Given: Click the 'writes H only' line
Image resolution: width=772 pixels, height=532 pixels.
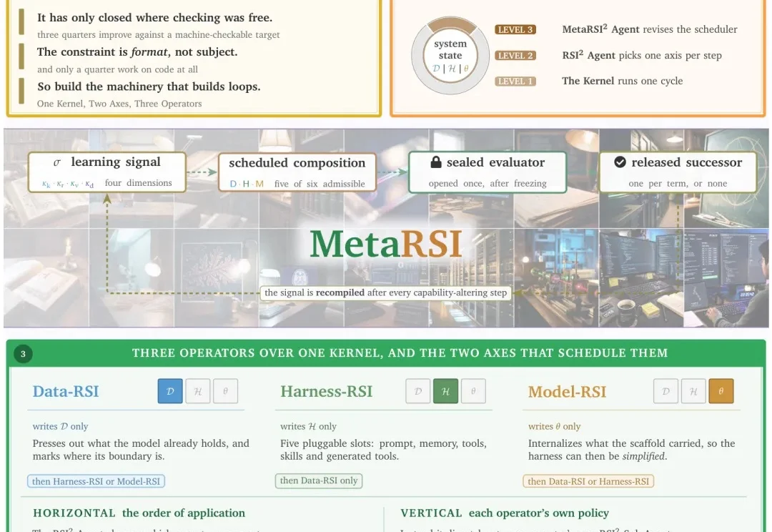Looking at the screenshot, I should point(308,426).
